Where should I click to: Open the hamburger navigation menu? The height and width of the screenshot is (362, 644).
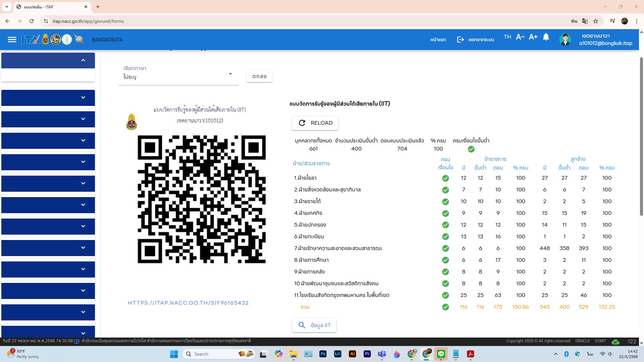click(12, 40)
